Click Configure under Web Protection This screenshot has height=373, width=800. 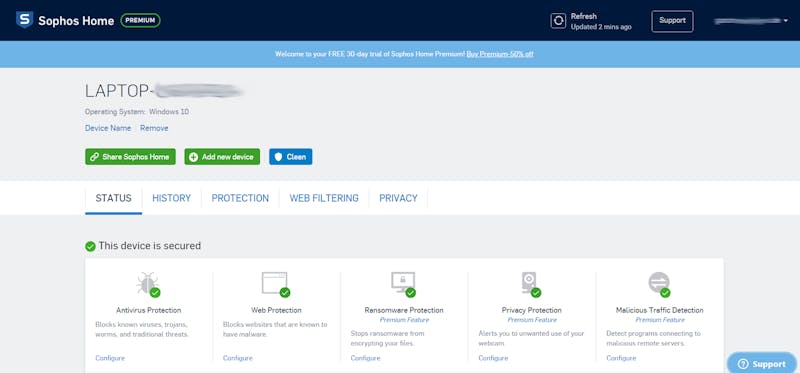(x=237, y=358)
